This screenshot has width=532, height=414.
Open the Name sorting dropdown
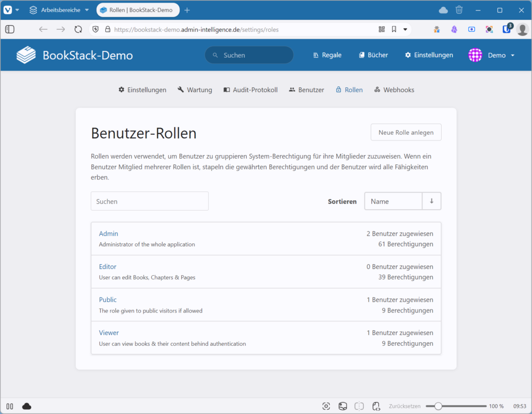[393, 201]
